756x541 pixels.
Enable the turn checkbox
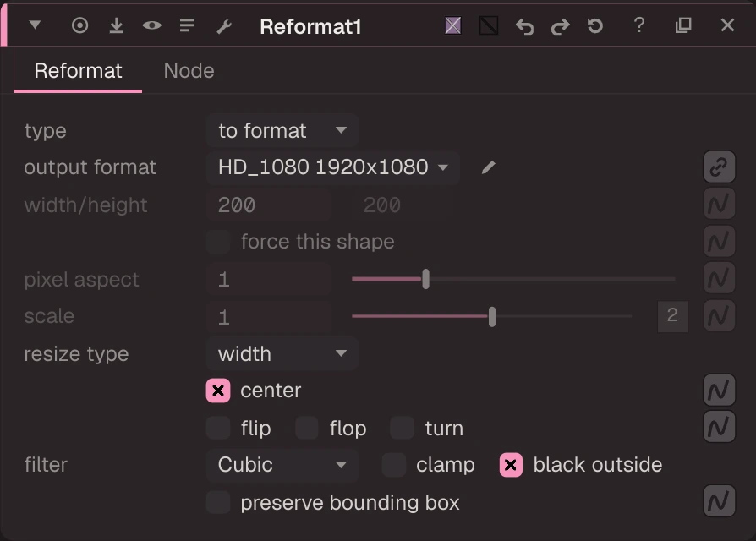[403, 428]
